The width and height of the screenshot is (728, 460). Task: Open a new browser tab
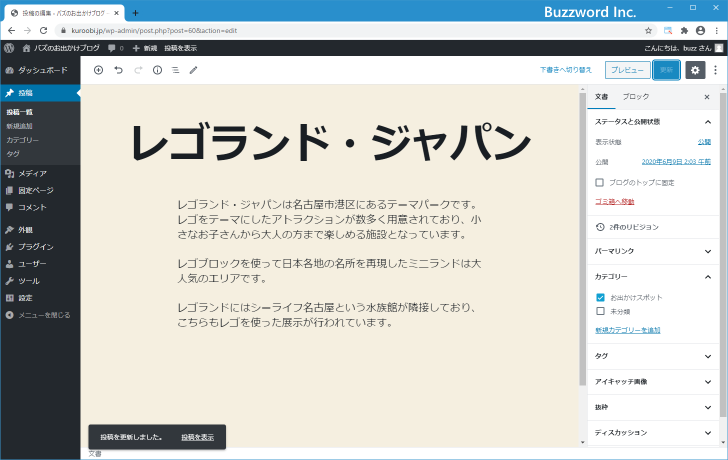coord(135,13)
